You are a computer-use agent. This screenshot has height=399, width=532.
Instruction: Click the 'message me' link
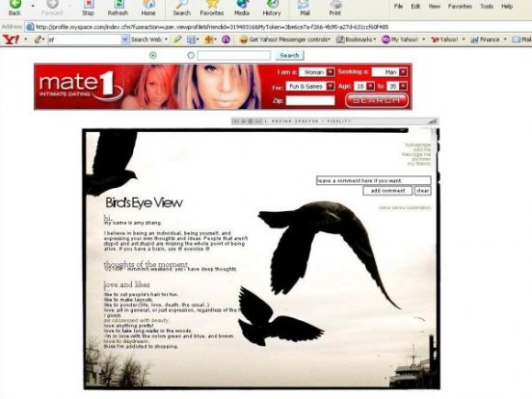click(416, 154)
